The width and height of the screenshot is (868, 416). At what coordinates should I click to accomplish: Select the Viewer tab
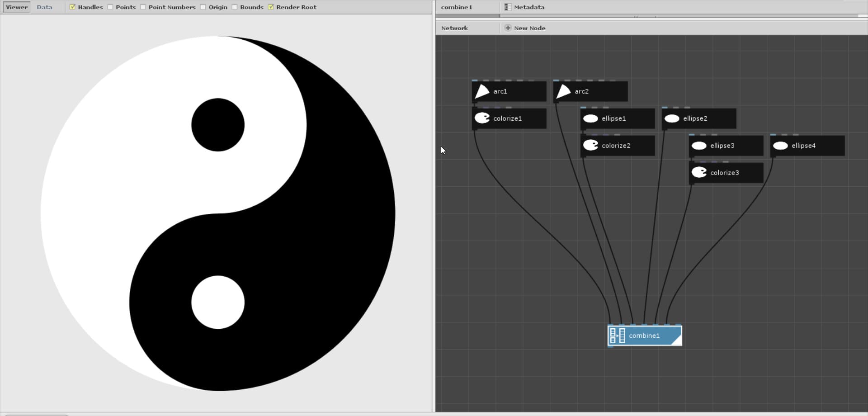16,7
